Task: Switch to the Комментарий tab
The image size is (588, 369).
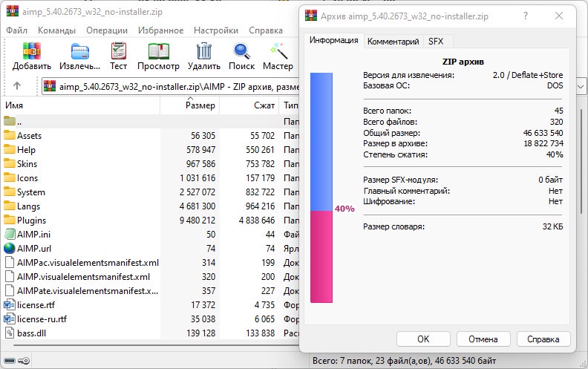Action: pyautogui.click(x=393, y=42)
